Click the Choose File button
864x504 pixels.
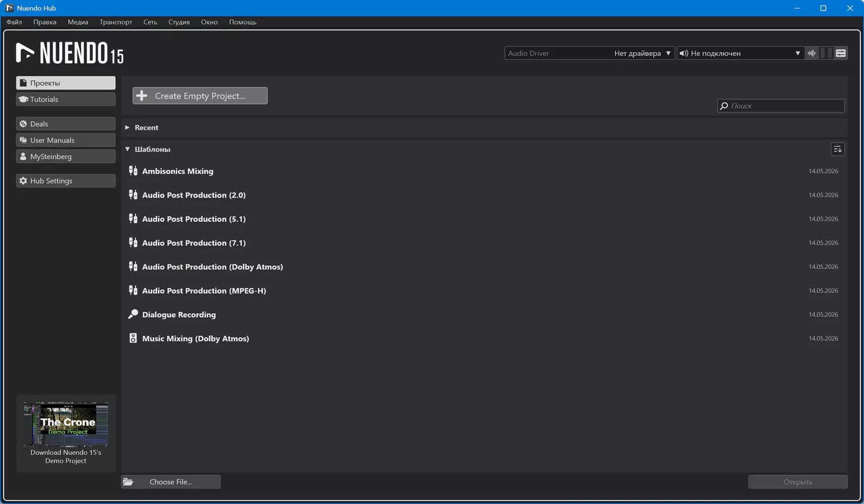click(171, 482)
